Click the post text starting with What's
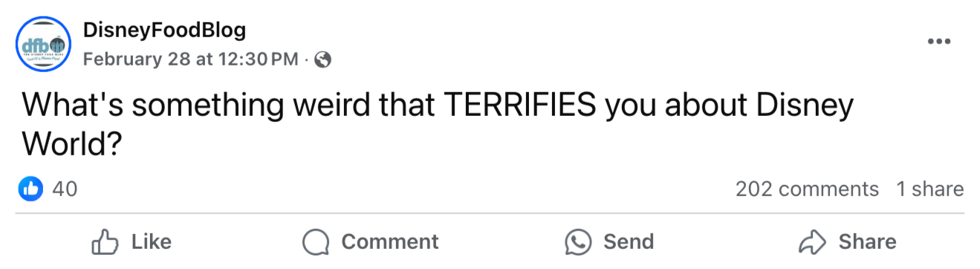Screen dimensions: 980x269 coord(438,125)
